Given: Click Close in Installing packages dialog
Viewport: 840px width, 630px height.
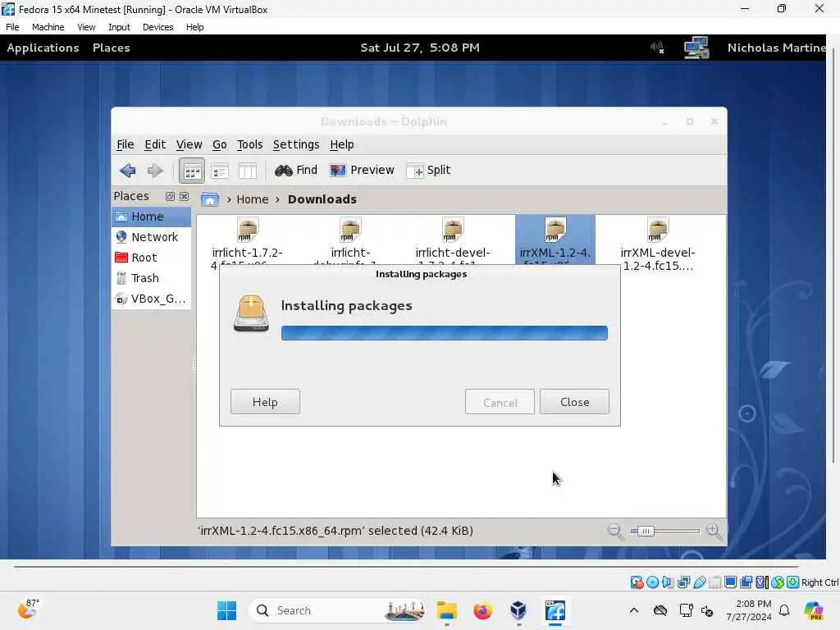Looking at the screenshot, I should point(574,402).
